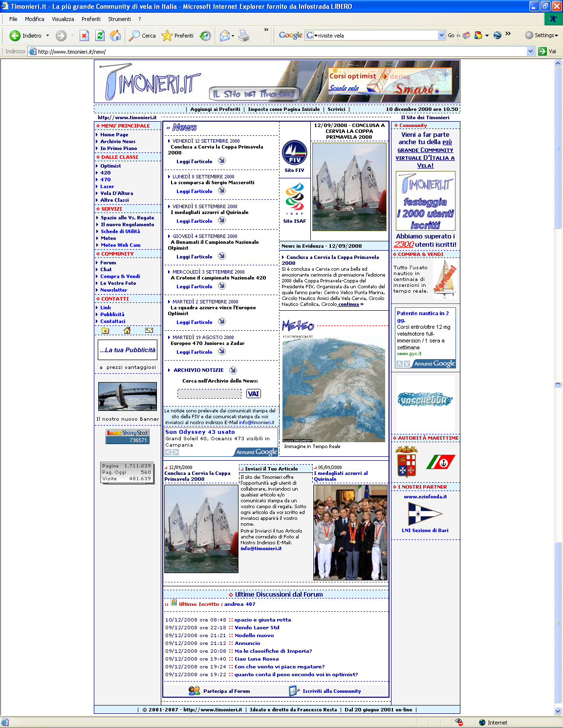Click the LNI Sezione di Bari flag
This screenshot has width=563, height=728.
(425, 514)
